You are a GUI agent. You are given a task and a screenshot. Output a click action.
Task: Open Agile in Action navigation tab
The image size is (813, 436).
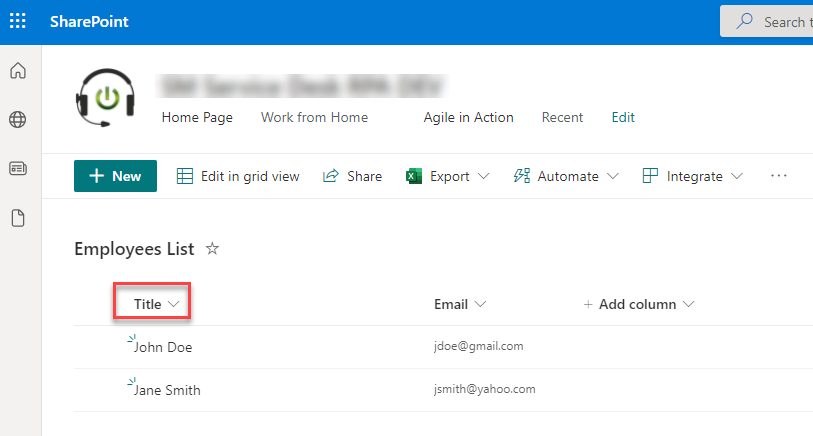[x=468, y=118]
